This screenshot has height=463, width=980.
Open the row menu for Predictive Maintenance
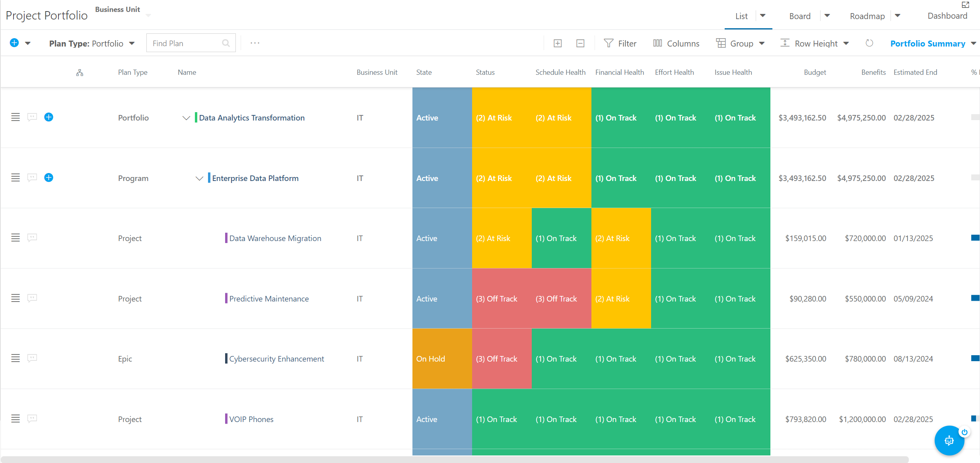(16, 298)
